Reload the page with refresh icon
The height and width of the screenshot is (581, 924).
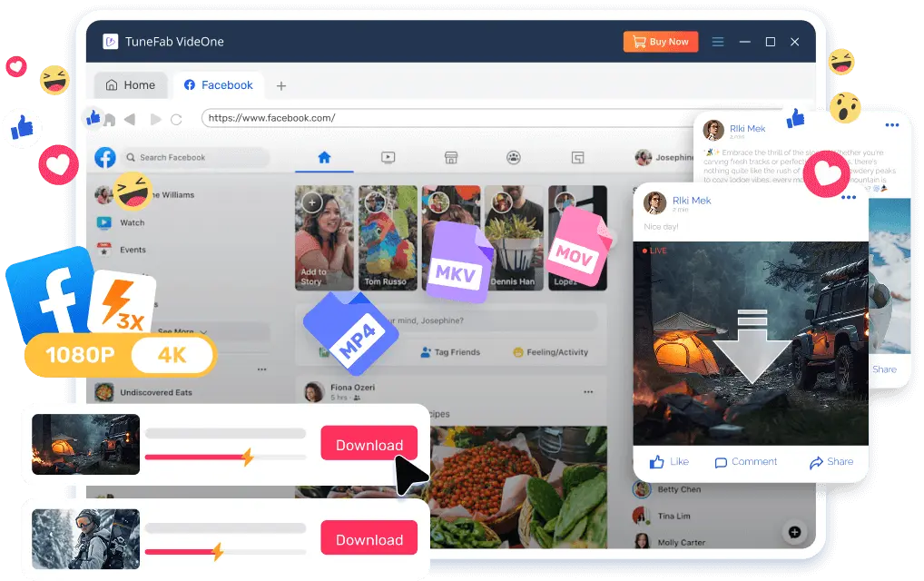(x=176, y=120)
